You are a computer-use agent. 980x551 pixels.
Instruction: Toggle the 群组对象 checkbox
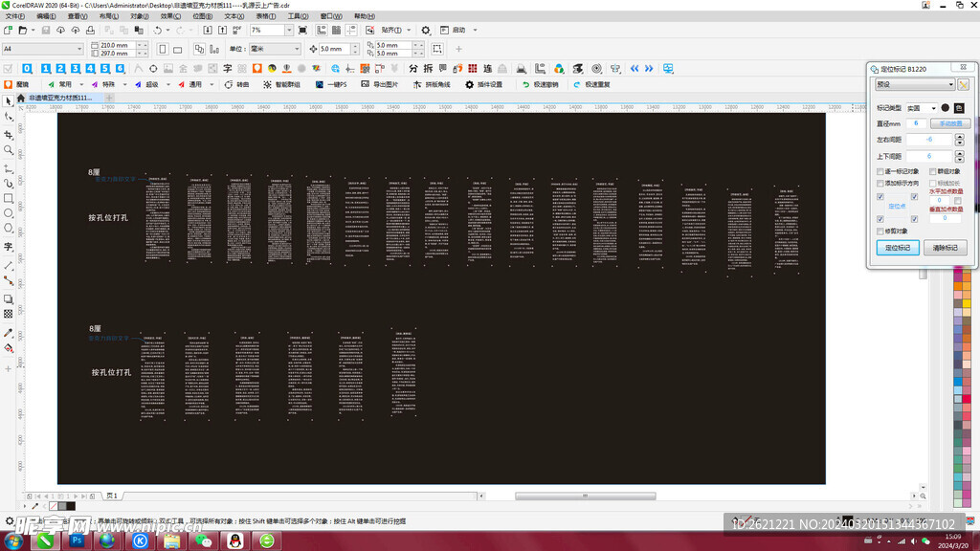click(x=933, y=172)
